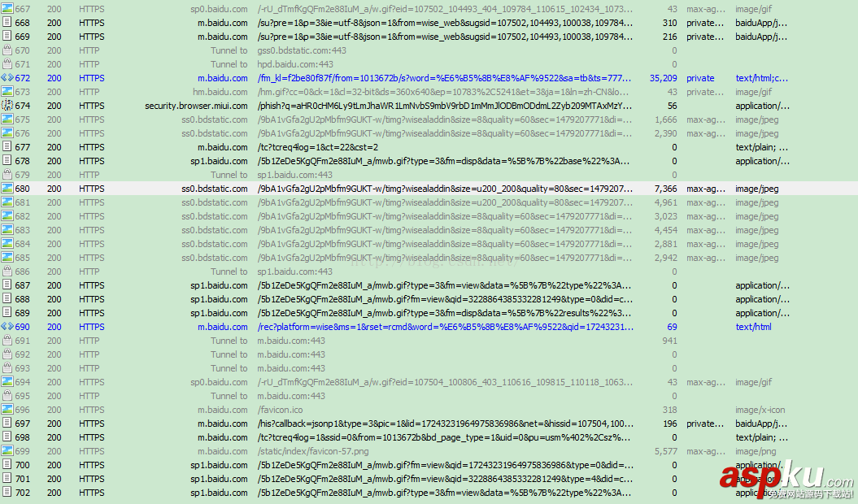Click the lock icon on tunnel session 686
Viewport: 858px width, 504px height.
pos(7,272)
